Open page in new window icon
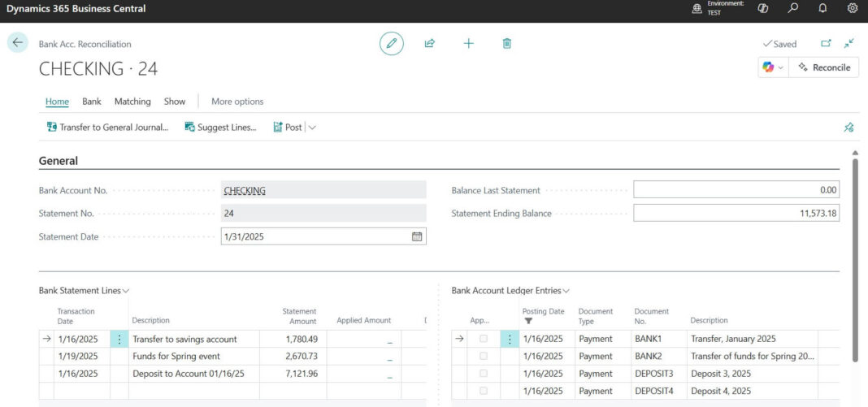The image size is (868, 407). 826,43
